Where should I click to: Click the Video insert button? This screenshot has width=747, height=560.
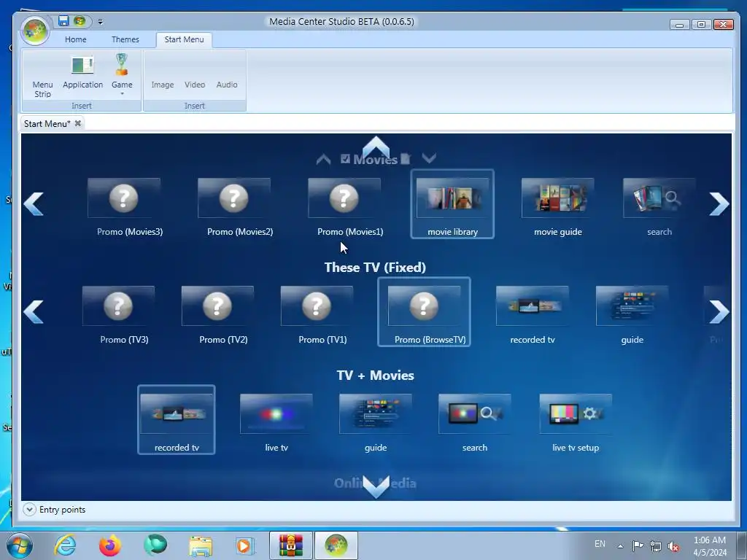point(195,85)
